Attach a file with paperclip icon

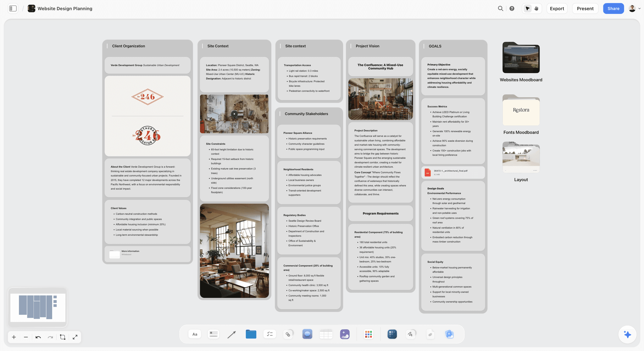(430, 334)
